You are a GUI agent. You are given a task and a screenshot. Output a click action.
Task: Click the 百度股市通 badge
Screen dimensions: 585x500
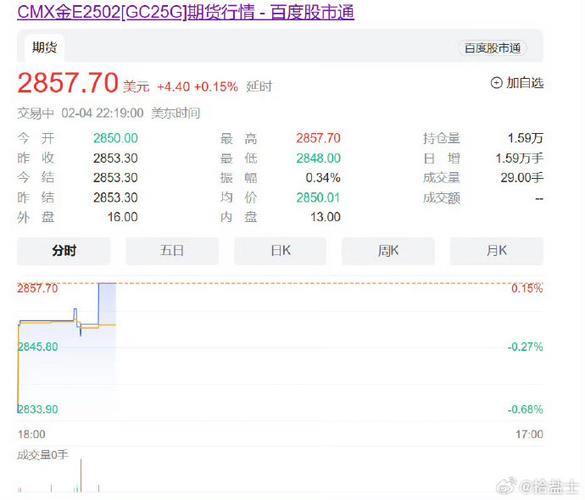coord(492,48)
